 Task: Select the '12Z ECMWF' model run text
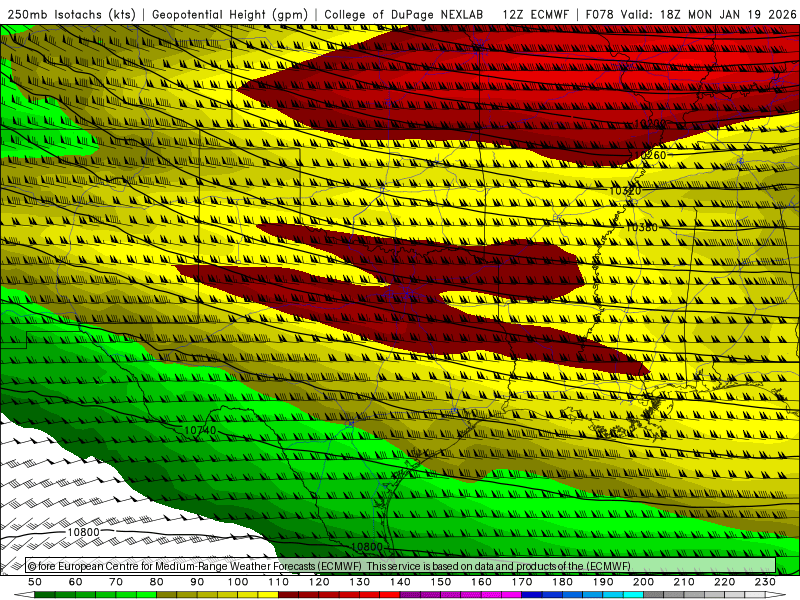pos(535,14)
